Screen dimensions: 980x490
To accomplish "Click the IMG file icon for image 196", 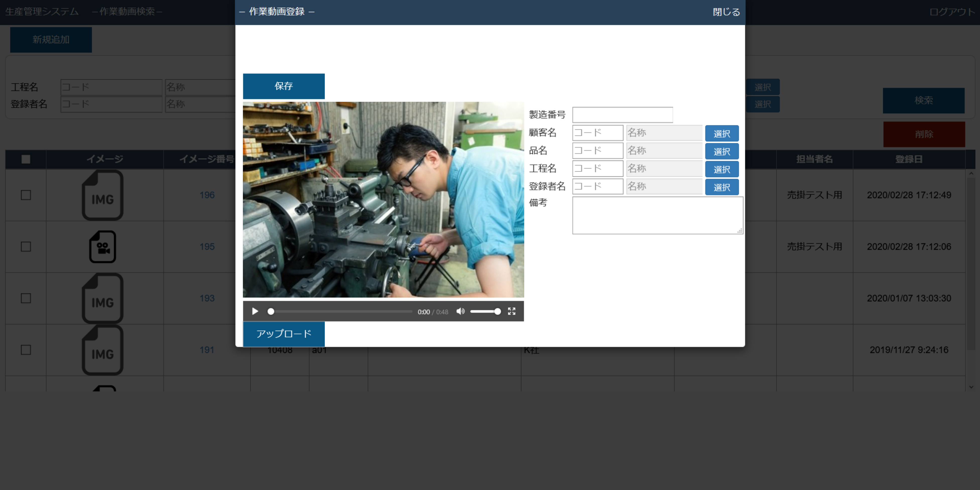I will coord(102,195).
